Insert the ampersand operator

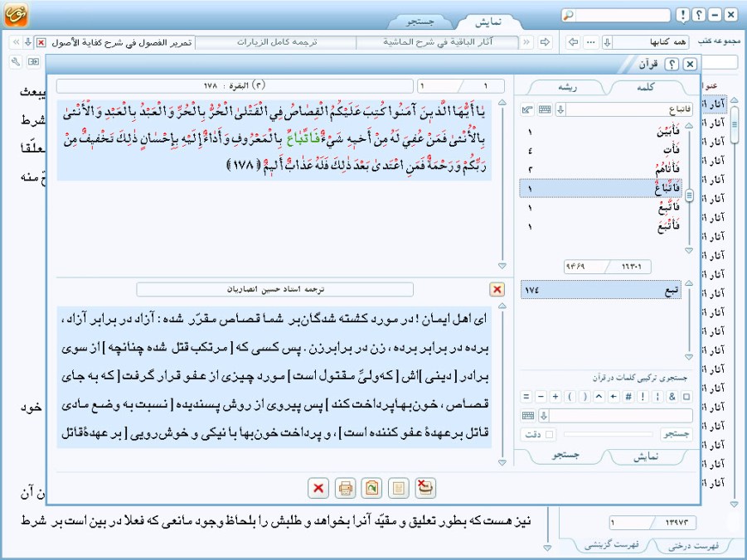click(672, 396)
